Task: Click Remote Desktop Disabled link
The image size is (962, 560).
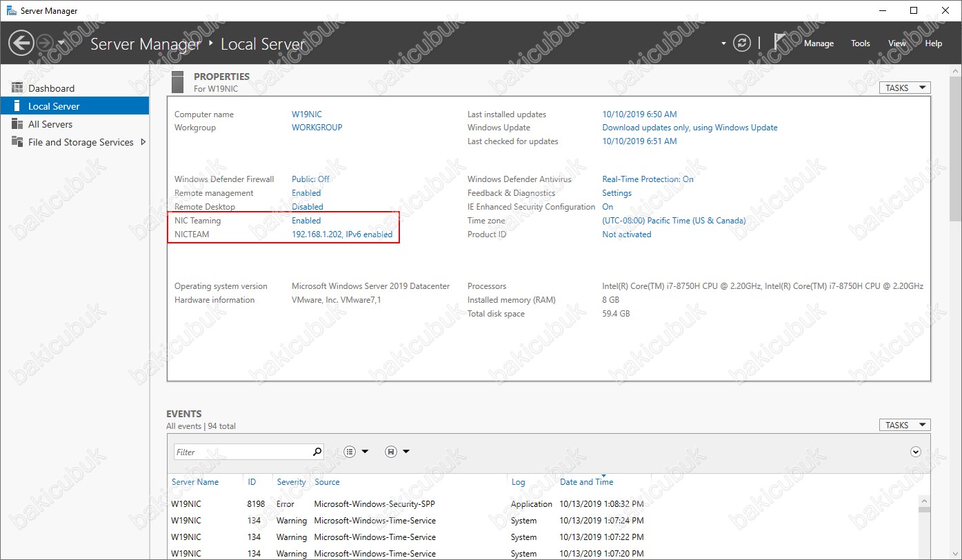Action: [x=308, y=207]
